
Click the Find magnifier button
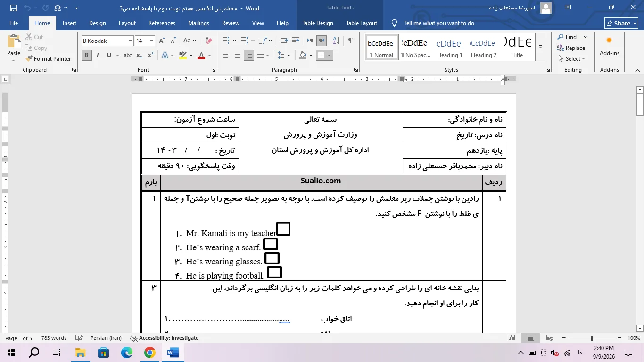[567, 37]
